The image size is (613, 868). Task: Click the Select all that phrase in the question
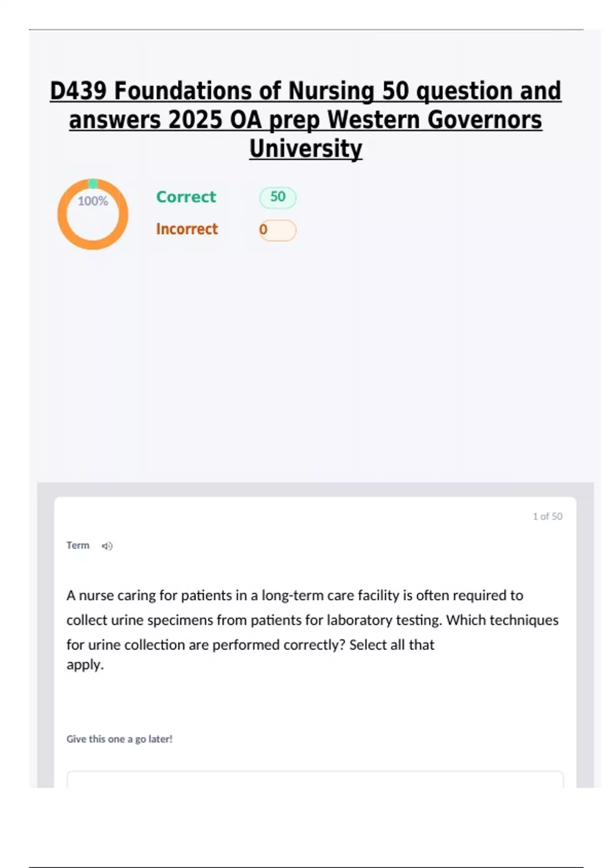click(x=392, y=645)
